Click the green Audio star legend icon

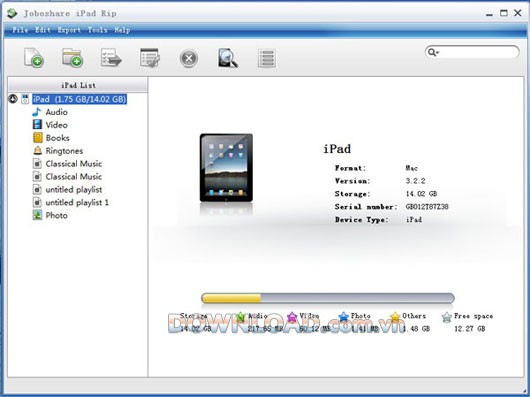[x=240, y=317]
